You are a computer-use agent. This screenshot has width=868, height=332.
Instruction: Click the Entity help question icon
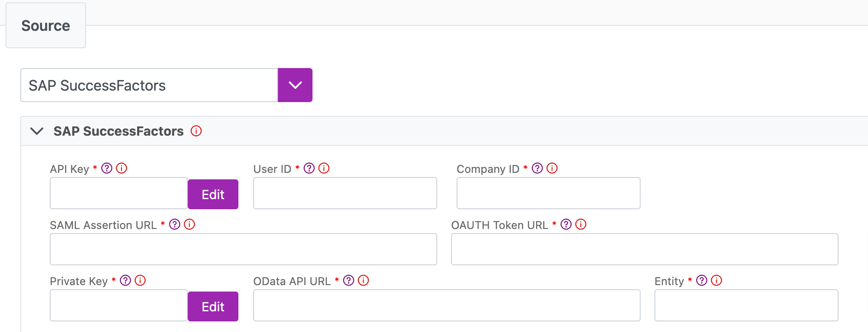coord(701,280)
